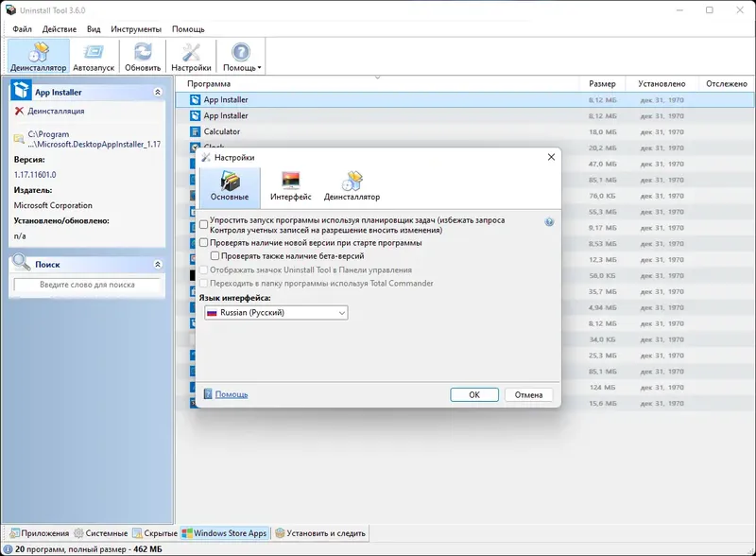The height and width of the screenshot is (556, 756).
Task: Click the disabled Control Panel icon checkbox
Action: click(204, 269)
